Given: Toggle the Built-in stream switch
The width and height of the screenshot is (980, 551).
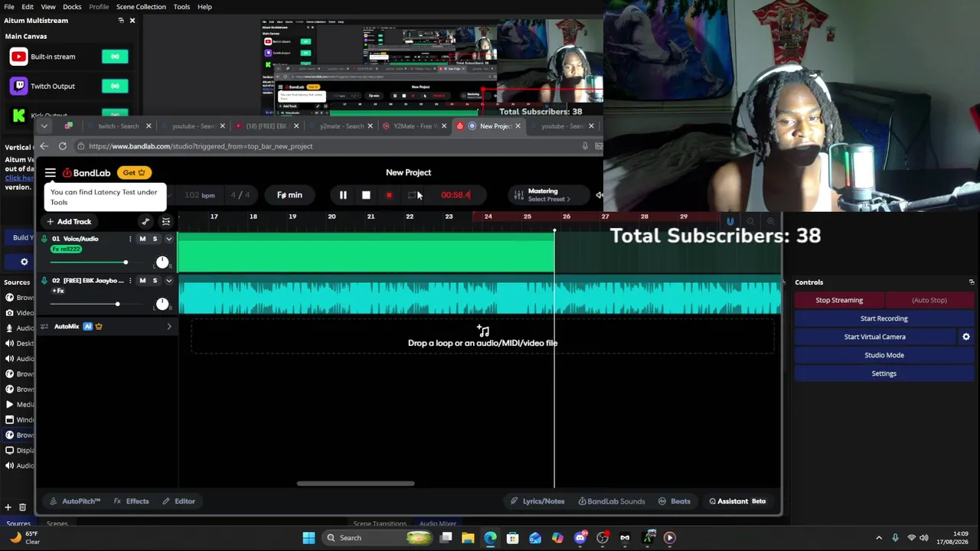Looking at the screenshot, I should (x=115, y=57).
